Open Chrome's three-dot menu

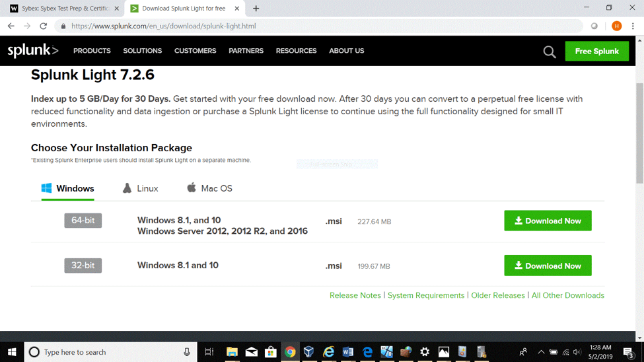coord(633,26)
